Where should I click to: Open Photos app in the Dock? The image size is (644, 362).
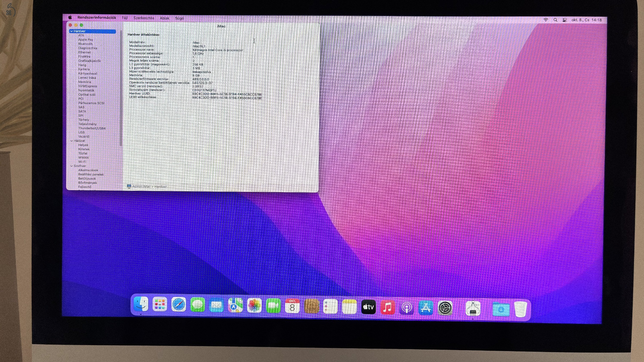click(x=254, y=306)
